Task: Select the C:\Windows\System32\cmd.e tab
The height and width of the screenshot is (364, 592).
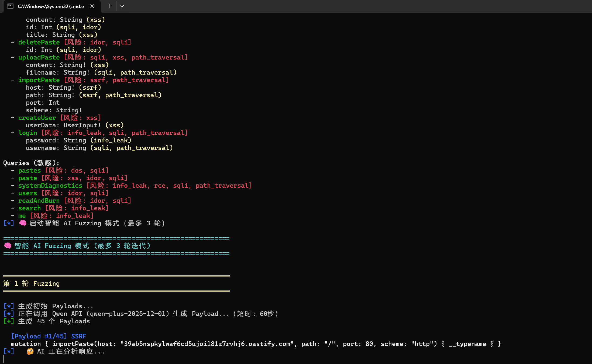Action: [51, 6]
